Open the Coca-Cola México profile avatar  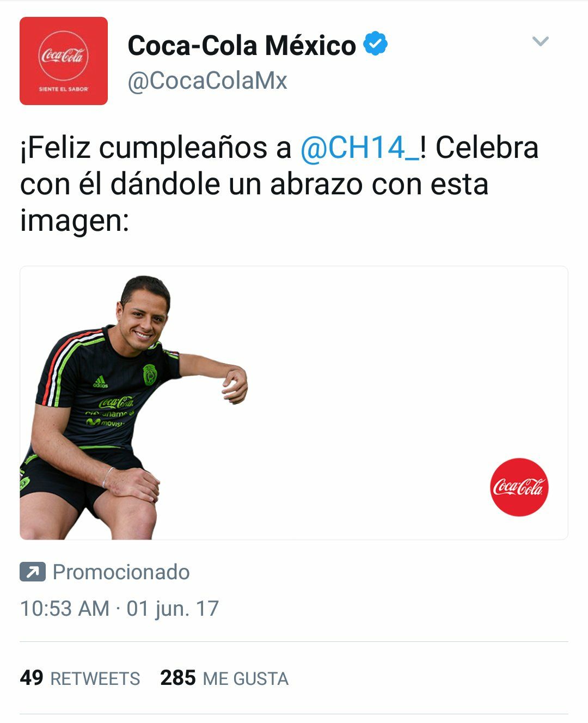(x=64, y=61)
